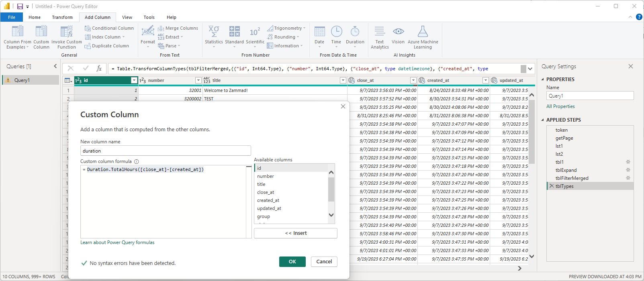
Task: Collapse the Queries pane
Action: click(55, 66)
